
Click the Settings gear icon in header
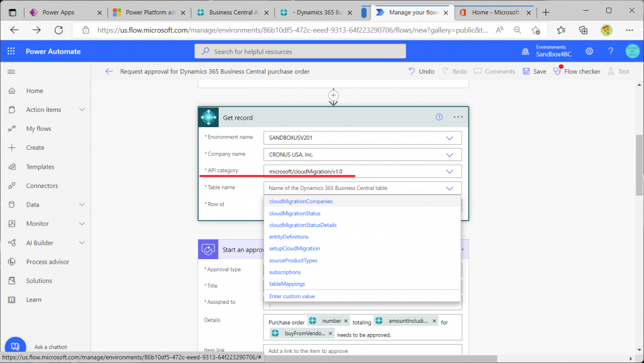(x=589, y=52)
